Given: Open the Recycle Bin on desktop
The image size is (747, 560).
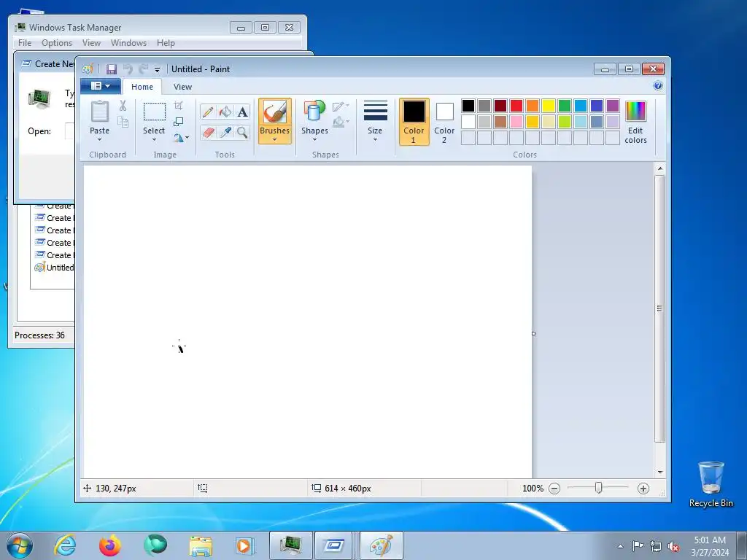Looking at the screenshot, I should pyautogui.click(x=711, y=484).
